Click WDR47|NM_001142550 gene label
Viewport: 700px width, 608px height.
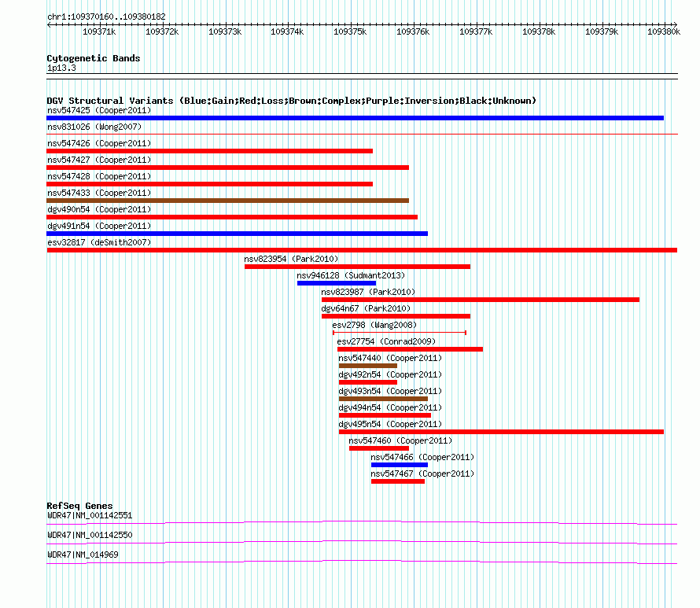[x=90, y=535]
